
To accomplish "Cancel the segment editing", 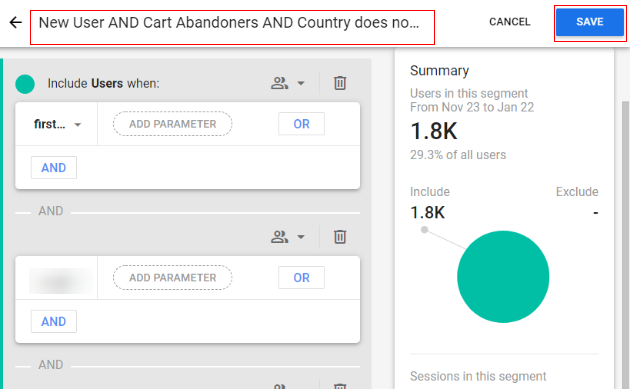I will (x=509, y=22).
